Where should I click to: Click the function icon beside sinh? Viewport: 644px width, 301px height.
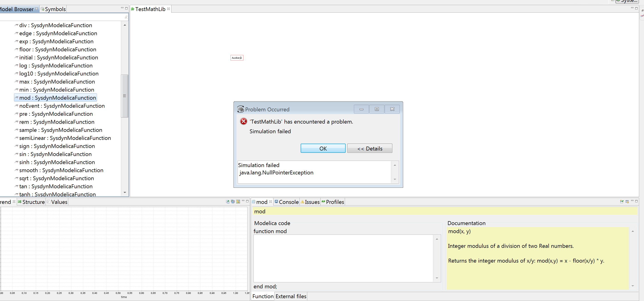click(x=17, y=162)
